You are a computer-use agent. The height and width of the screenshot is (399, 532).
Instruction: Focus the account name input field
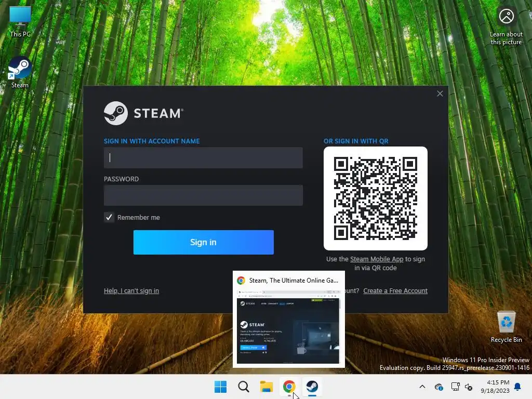coord(203,157)
